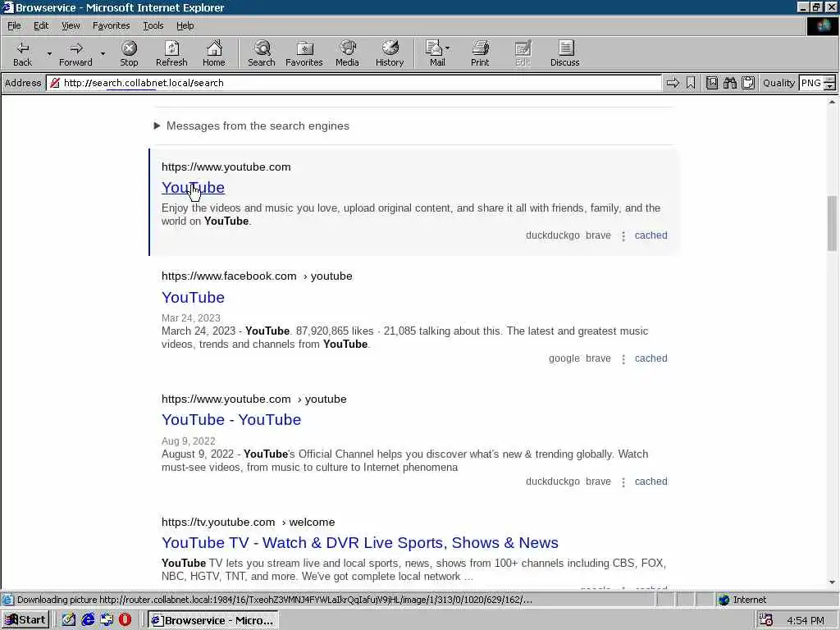
Task: Select the Browservice taskbar window button
Action: [212, 620]
